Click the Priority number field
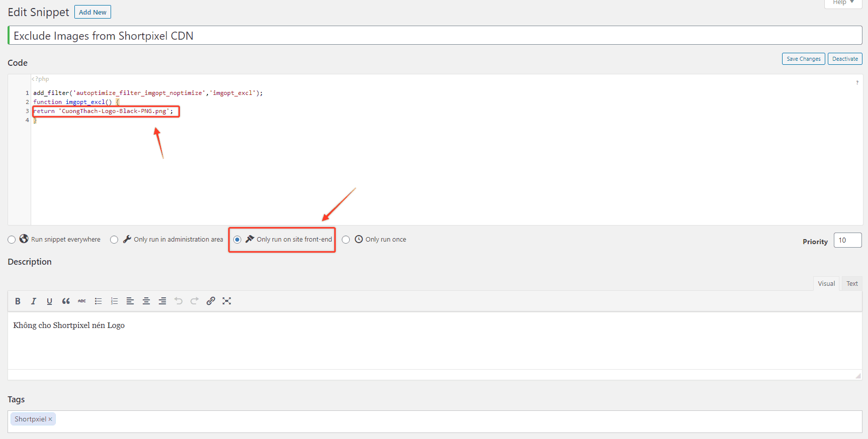This screenshot has height=439, width=868. (847, 240)
